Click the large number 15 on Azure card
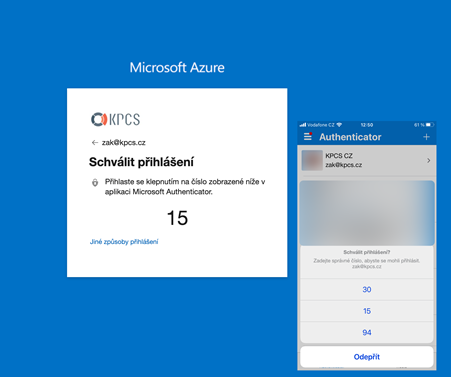Image resolution: width=451 pixels, height=377 pixels. click(177, 218)
